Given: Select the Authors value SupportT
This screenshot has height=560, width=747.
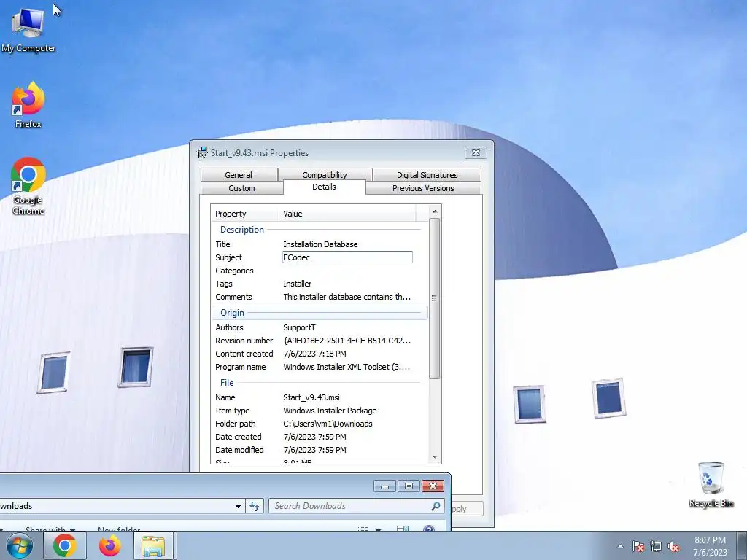Looking at the screenshot, I should [299, 327].
